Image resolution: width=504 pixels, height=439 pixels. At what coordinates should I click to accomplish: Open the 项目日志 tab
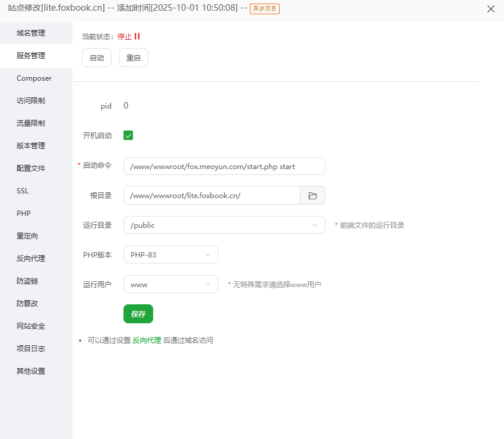31,349
